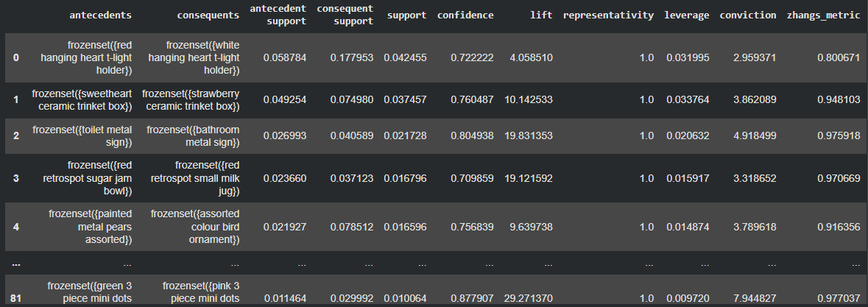
Task: Select row index 0 label
Action: point(16,57)
